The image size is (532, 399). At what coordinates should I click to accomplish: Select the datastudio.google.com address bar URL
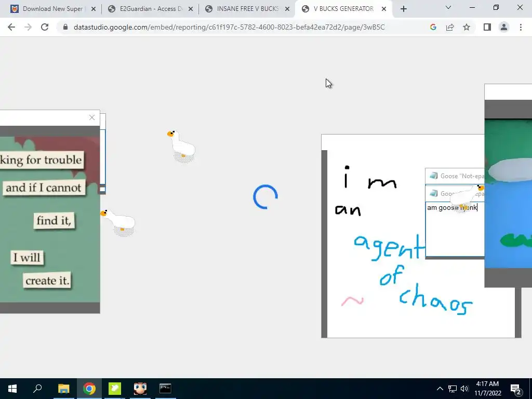(229, 27)
